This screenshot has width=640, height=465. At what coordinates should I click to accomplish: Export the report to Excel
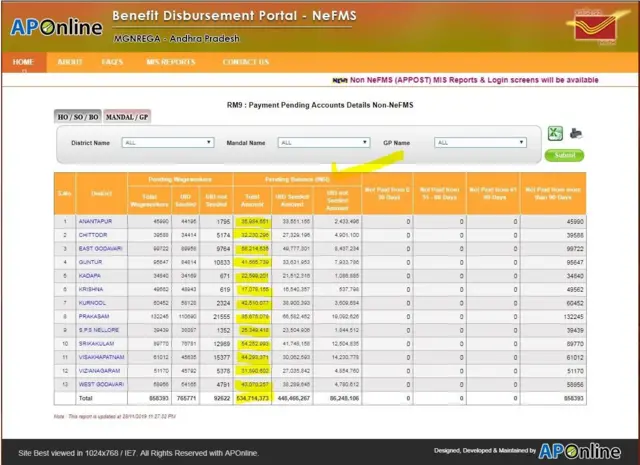[x=554, y=135]
